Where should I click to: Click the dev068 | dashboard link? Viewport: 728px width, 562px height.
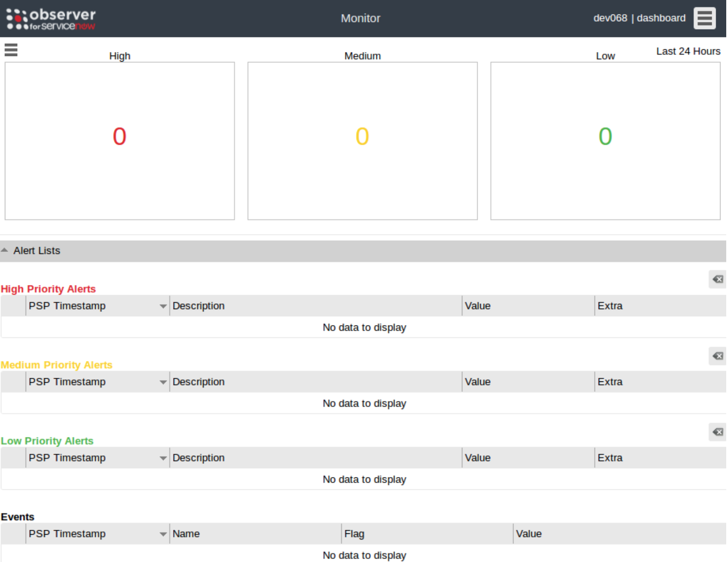pyautogui.click(x=639, y=18)
